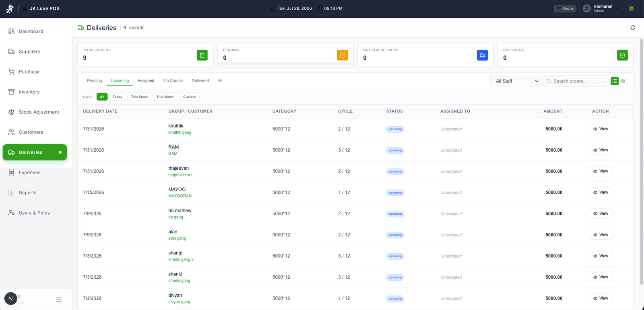Click the upcoming status badge for alan
This screenshot has width=644, height=310.
click(395, 235)
